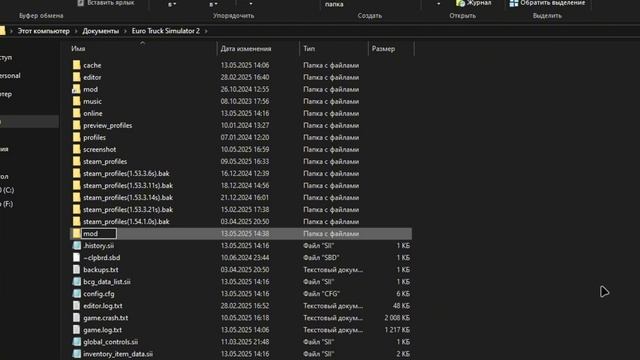
Task: Select the online folder icon
Action: tap(76, 113)
